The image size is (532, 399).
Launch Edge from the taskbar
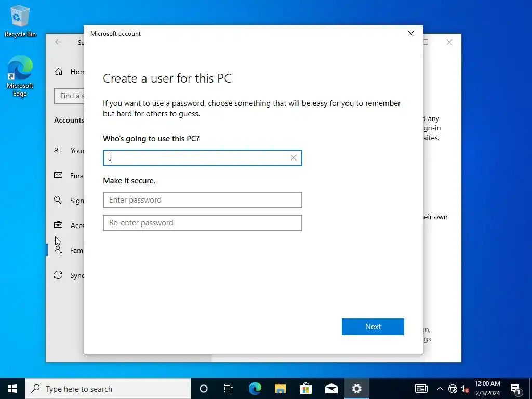(x=255, y=389)
